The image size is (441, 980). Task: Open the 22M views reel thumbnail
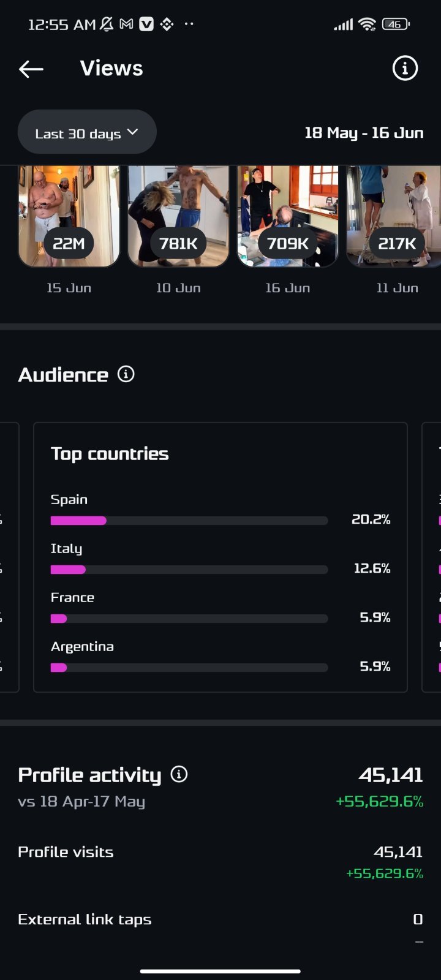pyautogui.click(x=69, y=216)
